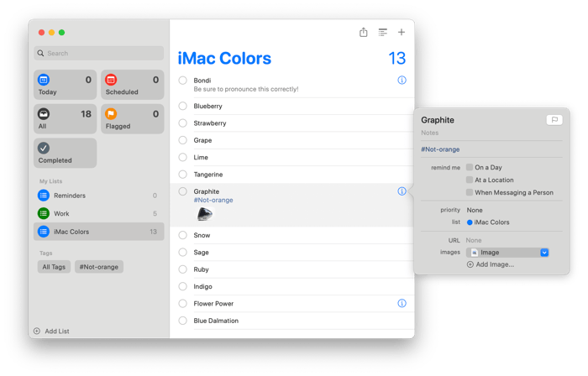Mark Sage reminder as complete
Screen dimensions: 588x376
point(182,252)
